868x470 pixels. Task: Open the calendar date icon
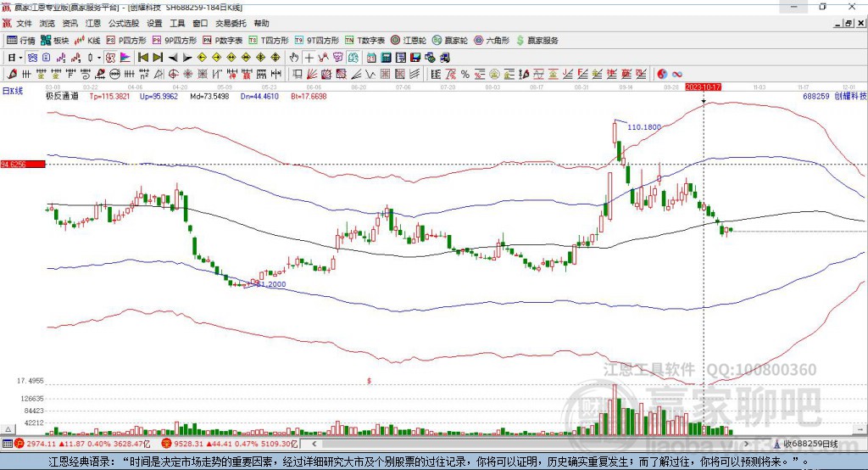pos(371,57)
